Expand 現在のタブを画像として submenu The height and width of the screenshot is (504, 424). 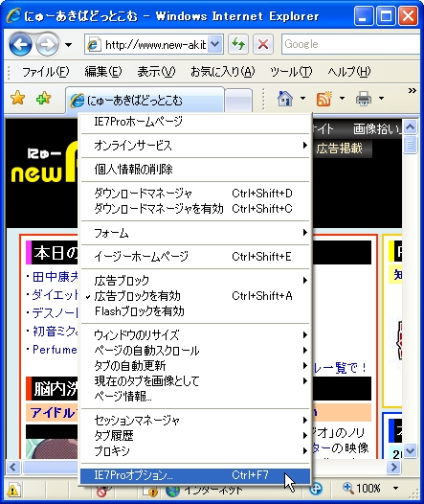coord(195,381)
